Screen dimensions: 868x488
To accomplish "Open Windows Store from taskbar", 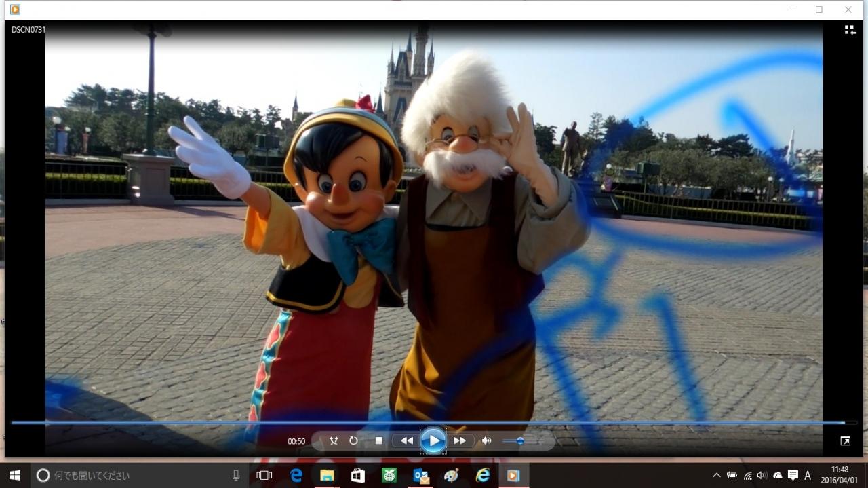I will 357,476.
